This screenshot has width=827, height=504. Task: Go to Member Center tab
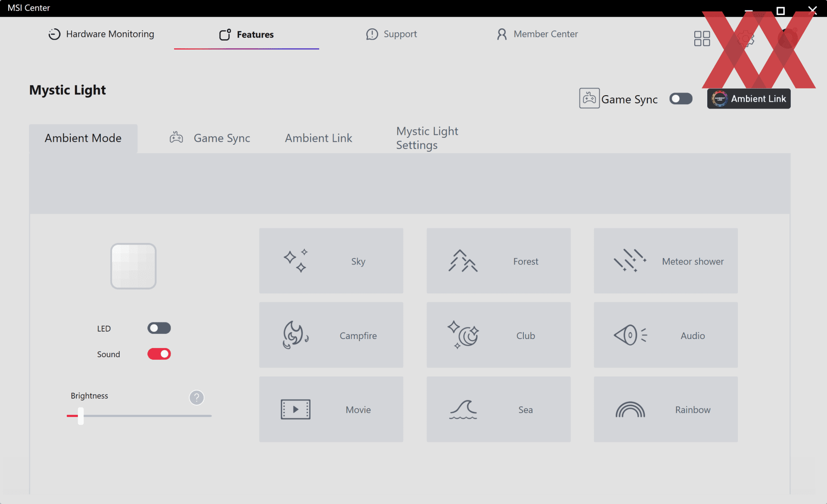(537, 34)
